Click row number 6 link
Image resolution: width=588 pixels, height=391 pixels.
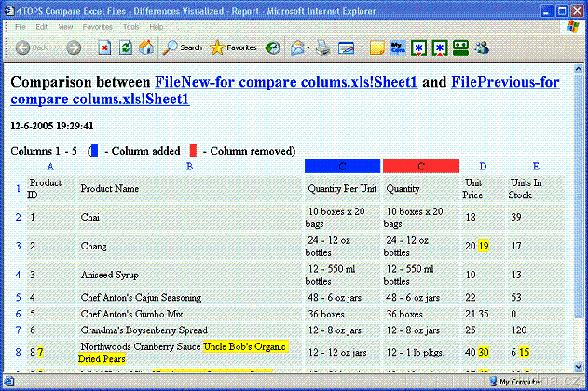18,314
